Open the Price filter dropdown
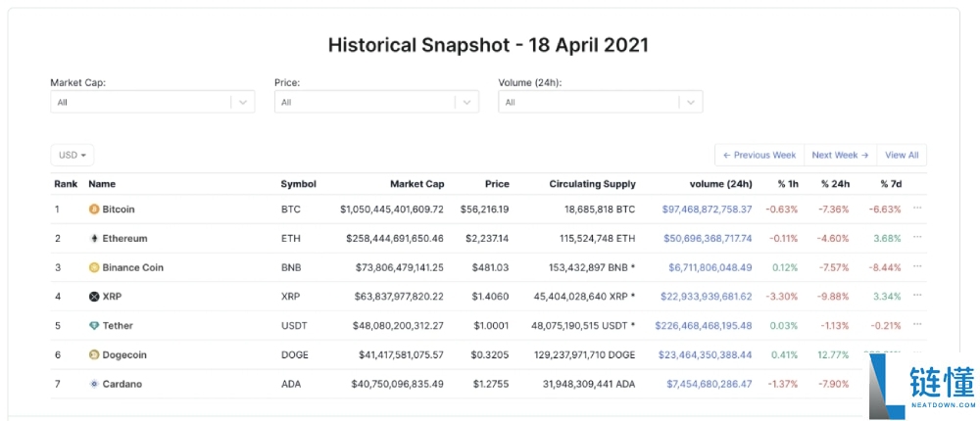The height and width of the screenshot is (421, 980). tap(376, 102)
